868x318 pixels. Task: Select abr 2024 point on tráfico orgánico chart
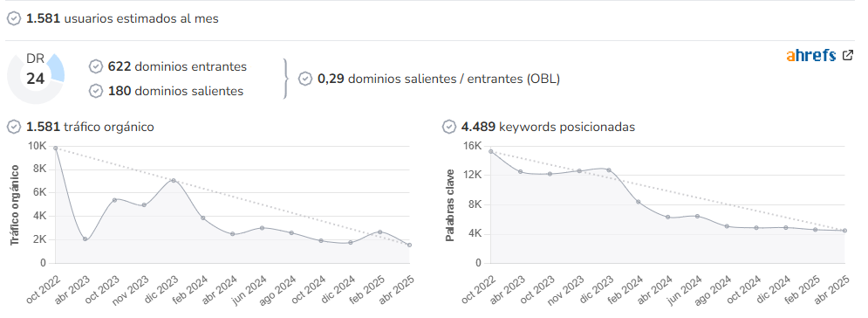[x=233, y=234]
